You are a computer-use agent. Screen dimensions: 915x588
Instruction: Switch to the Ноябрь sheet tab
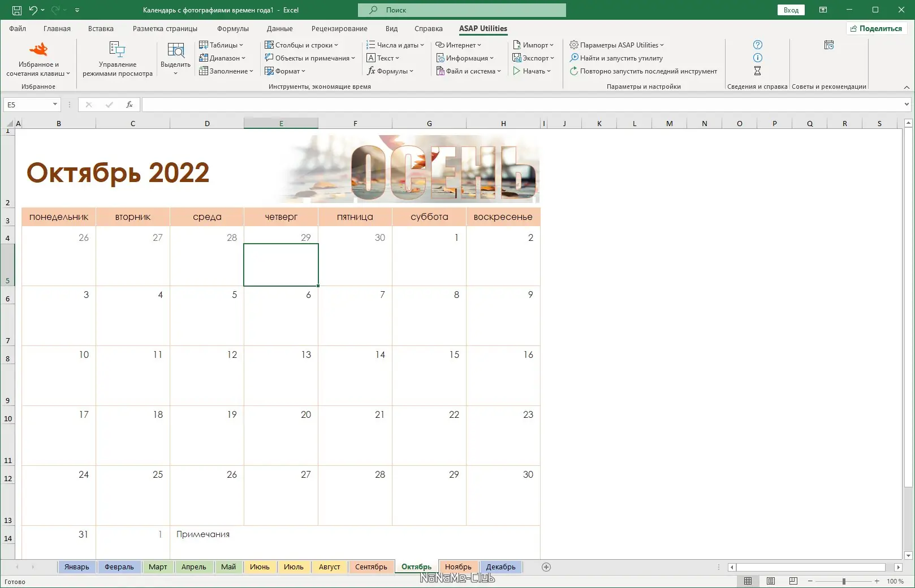coord(458,567)
